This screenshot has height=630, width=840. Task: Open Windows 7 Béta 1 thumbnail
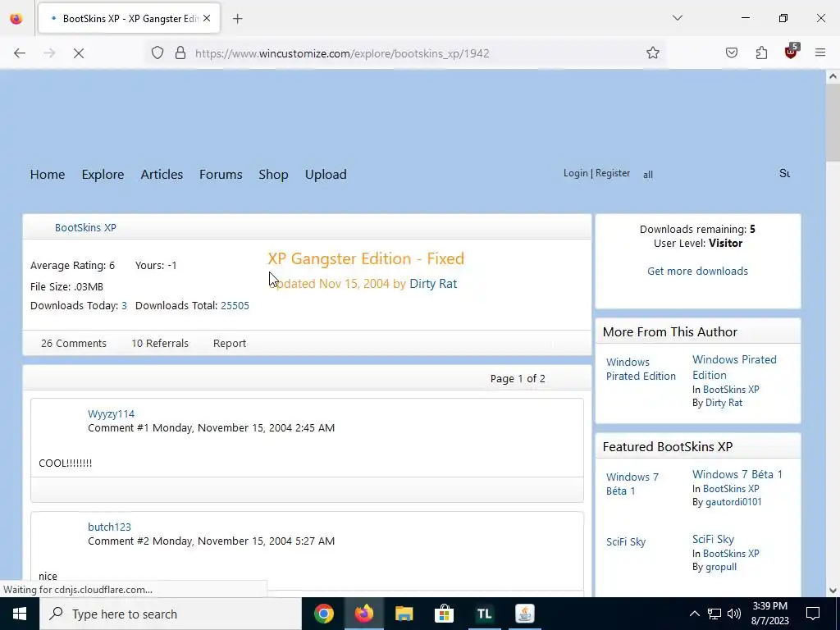click(x=632, y=484)
